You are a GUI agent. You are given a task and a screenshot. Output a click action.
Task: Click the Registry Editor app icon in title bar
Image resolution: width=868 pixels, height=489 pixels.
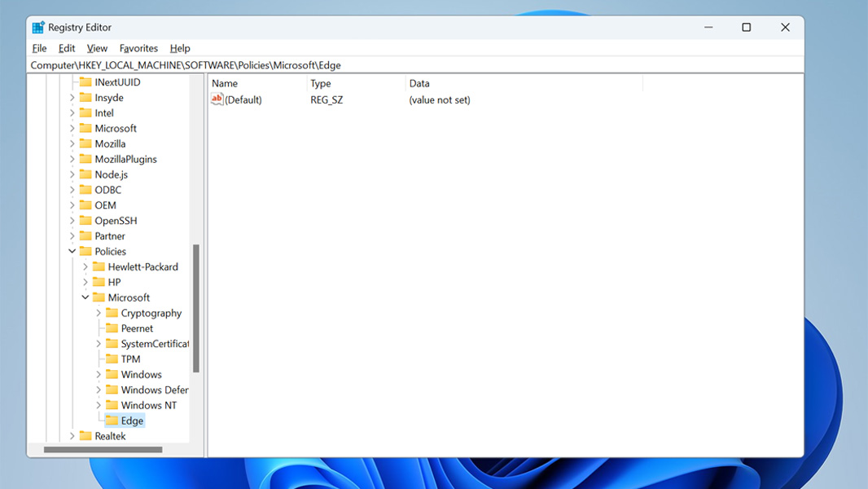click(38, 28)
